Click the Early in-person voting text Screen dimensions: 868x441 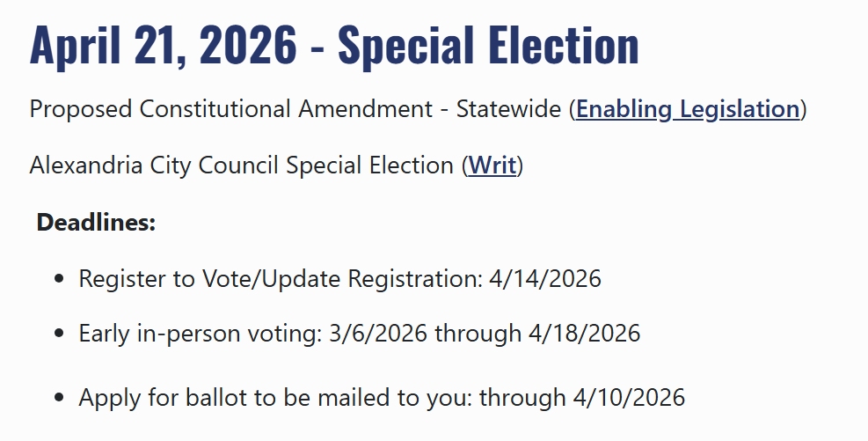tap(198, 334)
